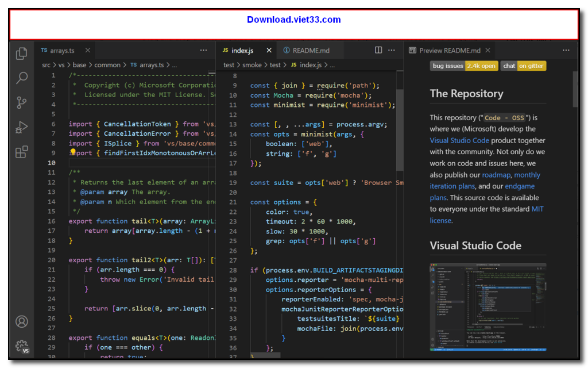This screenshot has height=368, width=588.
Task: Open the Extensions view icon
Action: (21, 152)
